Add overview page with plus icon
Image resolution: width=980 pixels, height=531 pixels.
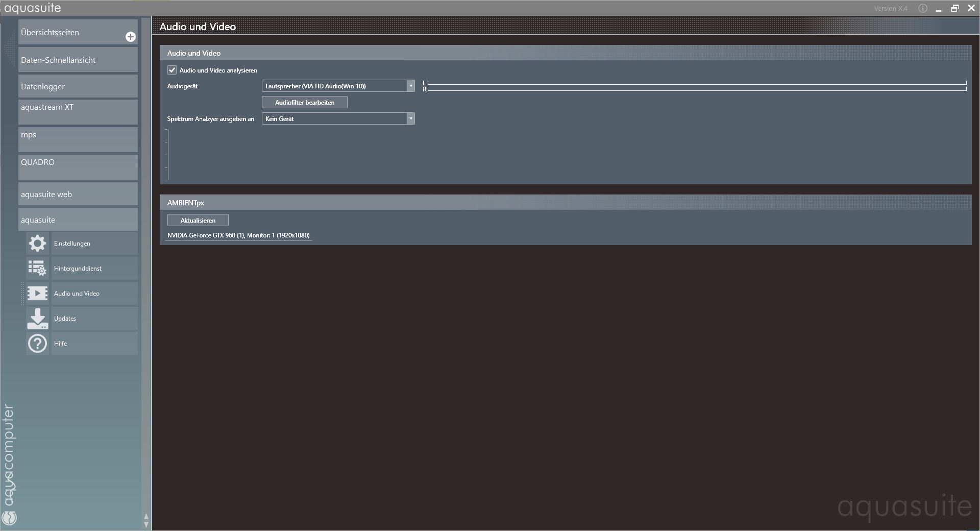131,37
